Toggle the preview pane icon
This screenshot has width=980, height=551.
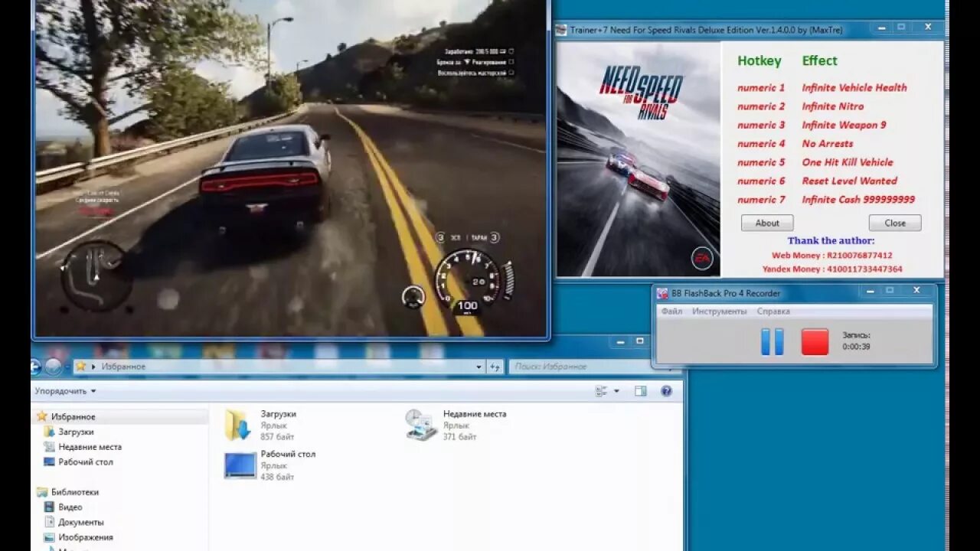tap(641, 391)
